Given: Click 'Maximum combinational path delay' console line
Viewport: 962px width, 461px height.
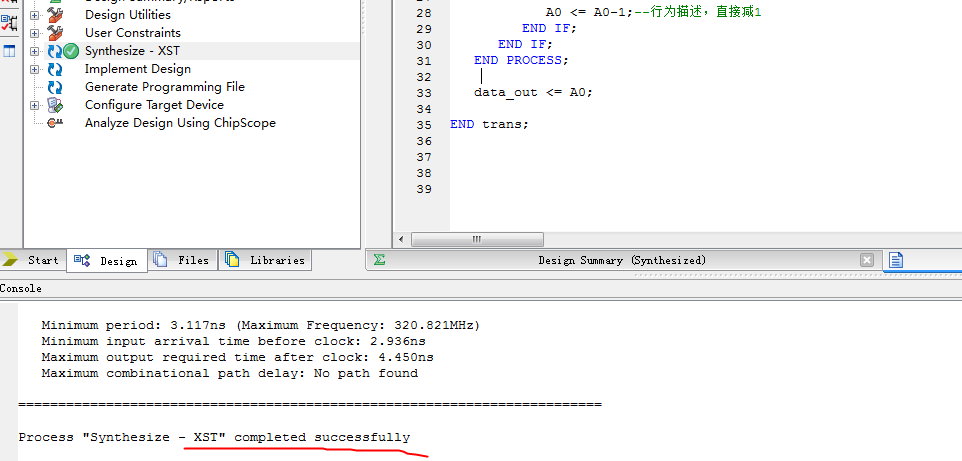Looking at the screenshot, I should (229, 373).
